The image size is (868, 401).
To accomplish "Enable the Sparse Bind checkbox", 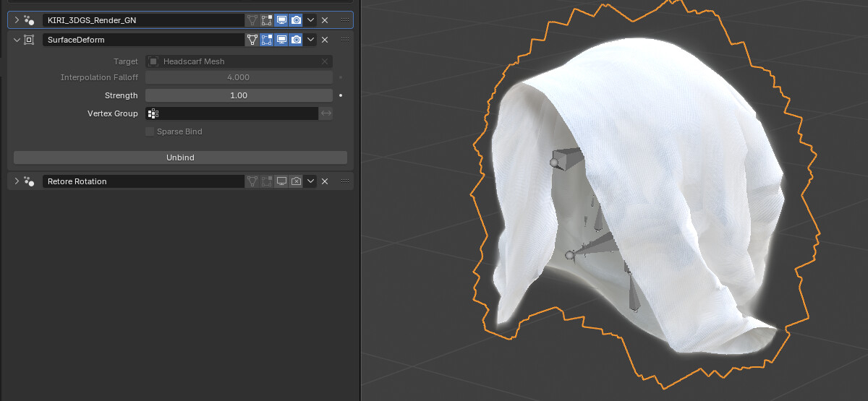I will click(150, 131).
